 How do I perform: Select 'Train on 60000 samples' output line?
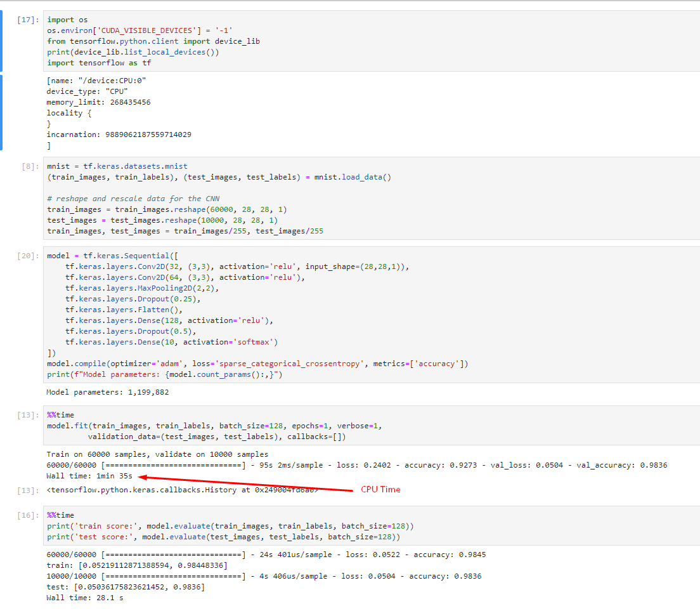coord(158,454)
